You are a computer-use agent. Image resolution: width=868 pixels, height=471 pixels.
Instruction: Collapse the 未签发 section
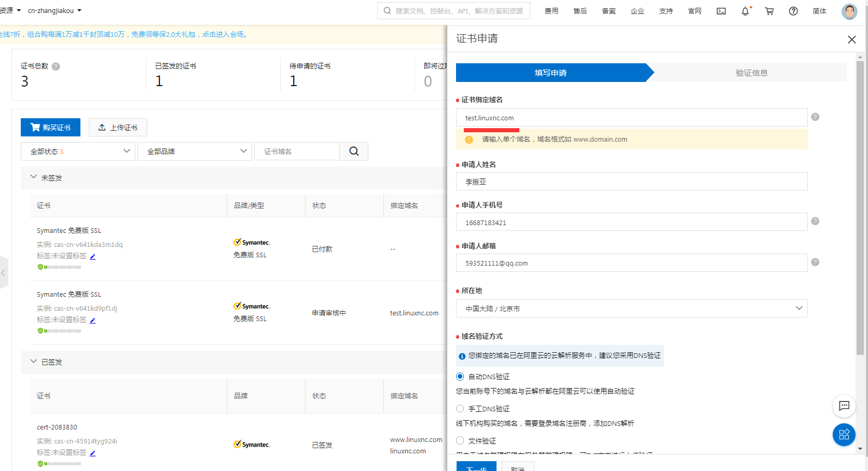point(34,177)
